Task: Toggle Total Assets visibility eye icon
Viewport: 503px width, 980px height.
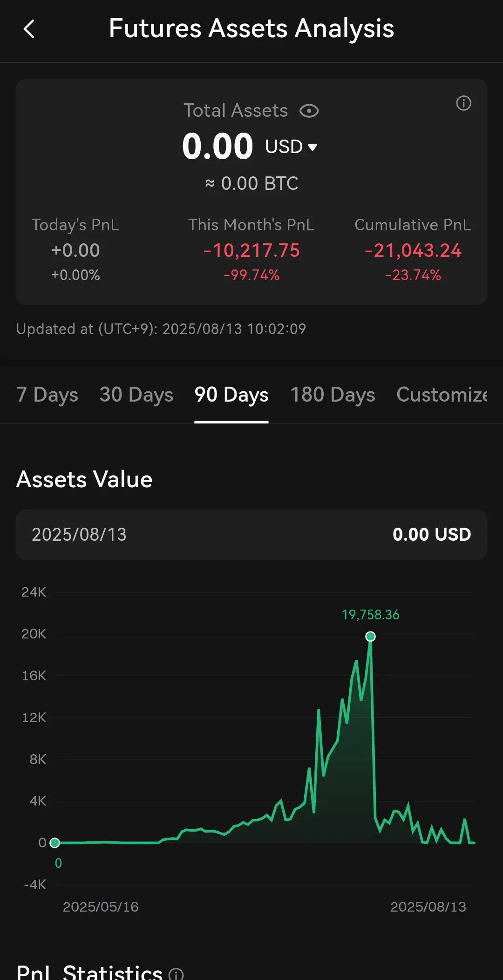Action: point(309,111)
